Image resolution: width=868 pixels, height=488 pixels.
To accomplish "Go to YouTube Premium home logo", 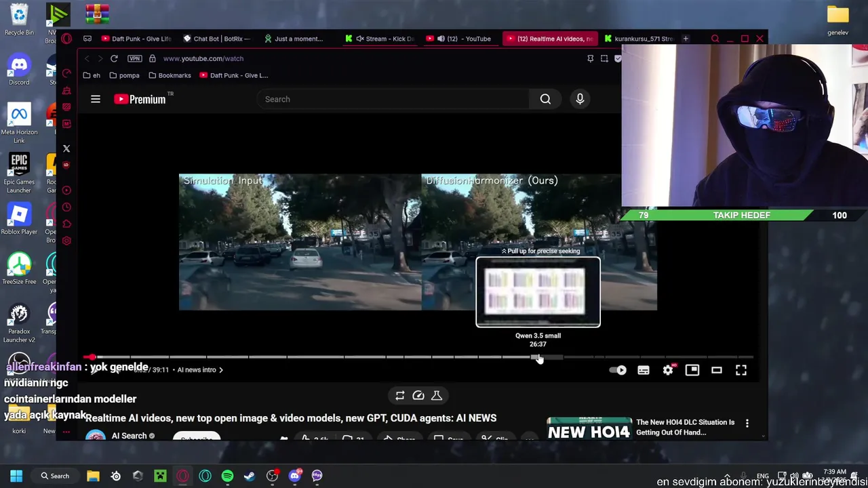I will tap(140, 99).
